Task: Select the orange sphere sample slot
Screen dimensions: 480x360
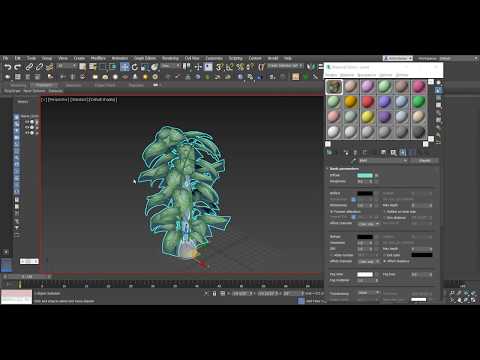Action: coord(351,102)
